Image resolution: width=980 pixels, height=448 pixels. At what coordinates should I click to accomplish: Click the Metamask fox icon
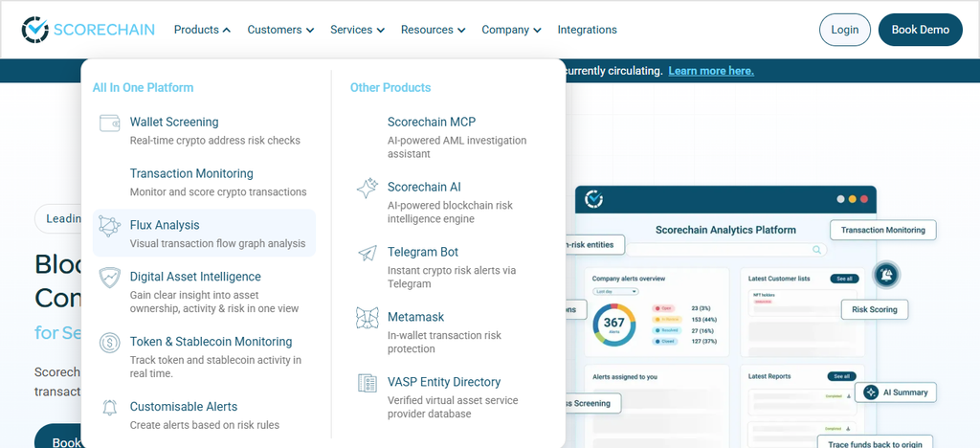tap(367, 318)
